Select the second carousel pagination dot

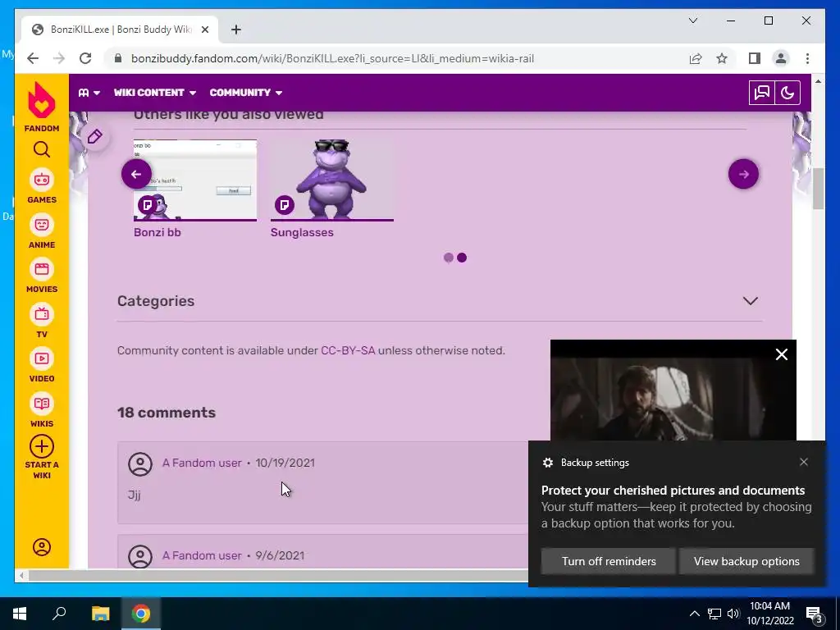coord(462,258)
